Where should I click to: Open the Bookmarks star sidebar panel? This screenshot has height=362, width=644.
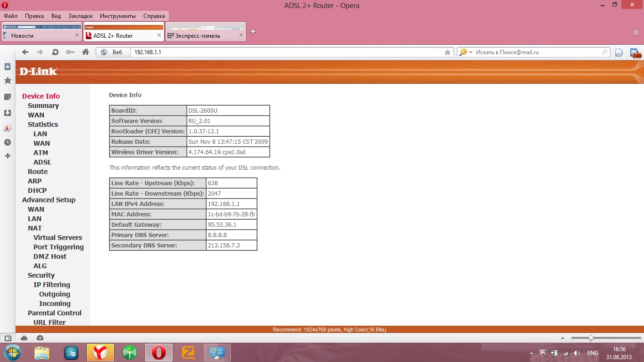click(8, 81)
